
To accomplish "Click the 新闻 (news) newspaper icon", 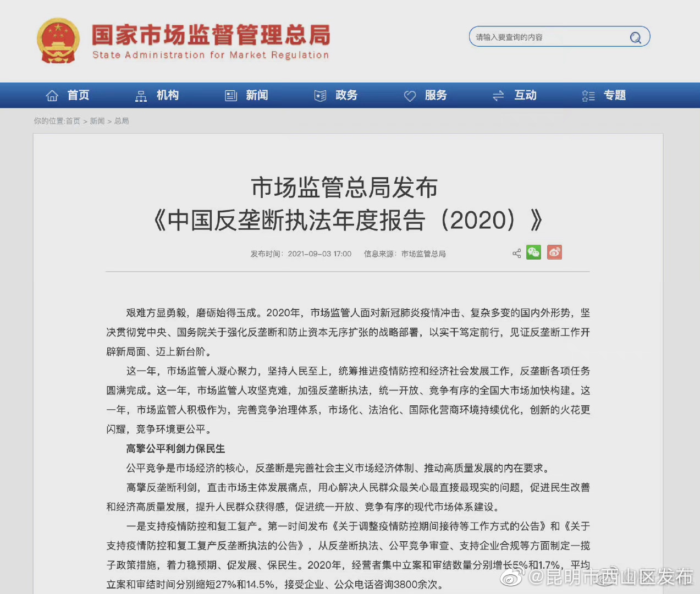I will tap(231, 95).
